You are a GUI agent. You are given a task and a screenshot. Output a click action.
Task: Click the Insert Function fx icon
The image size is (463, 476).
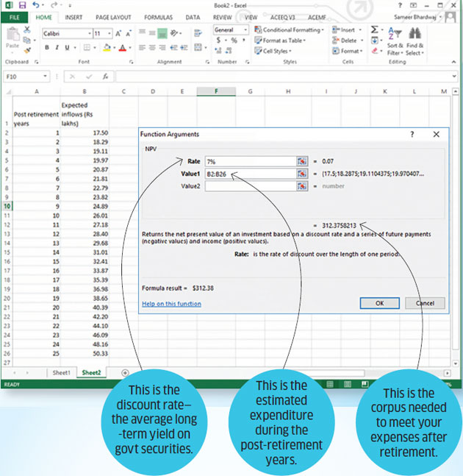pyautogui.click(x=107, y=77)
